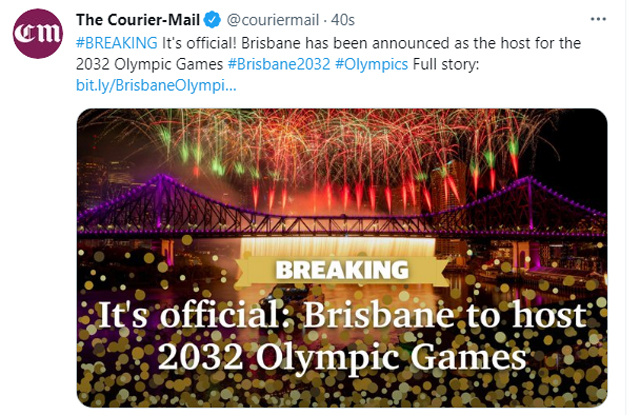Click the blue verified badge

(x=212, y=20)
